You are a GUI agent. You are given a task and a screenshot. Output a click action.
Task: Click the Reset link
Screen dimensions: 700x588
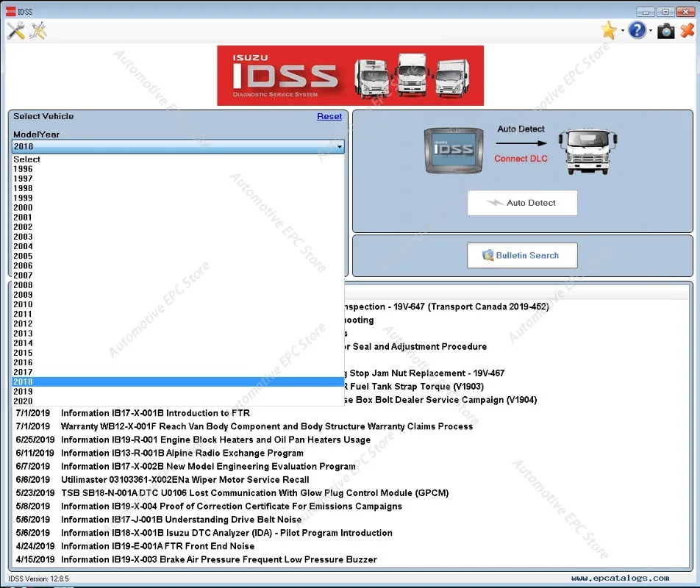tap(329, 116)
